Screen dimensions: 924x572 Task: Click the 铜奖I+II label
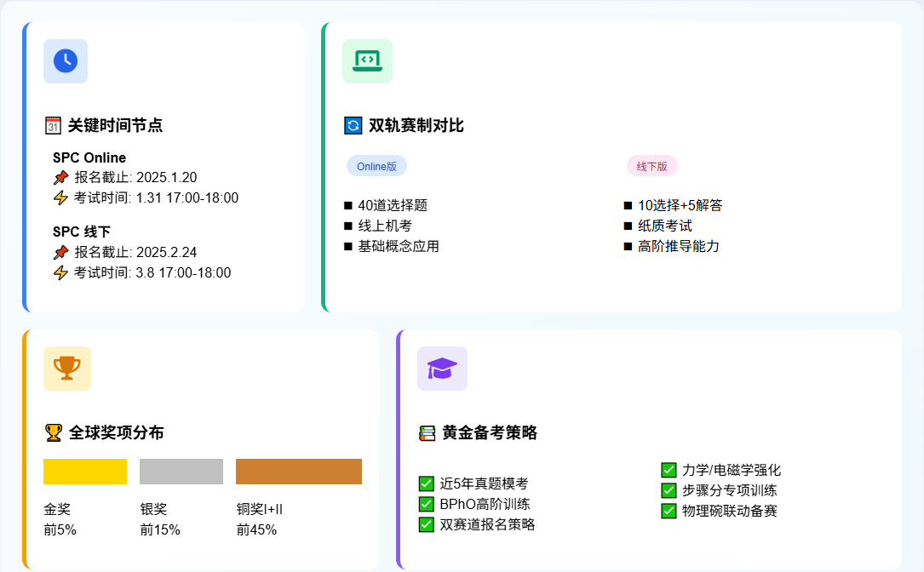[260, 510]
